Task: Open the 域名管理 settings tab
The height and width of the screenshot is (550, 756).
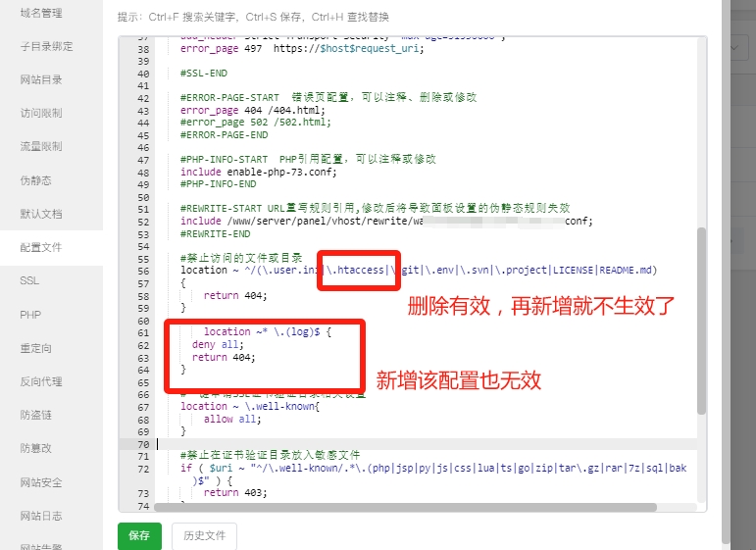Action: (x=41, y=13)
